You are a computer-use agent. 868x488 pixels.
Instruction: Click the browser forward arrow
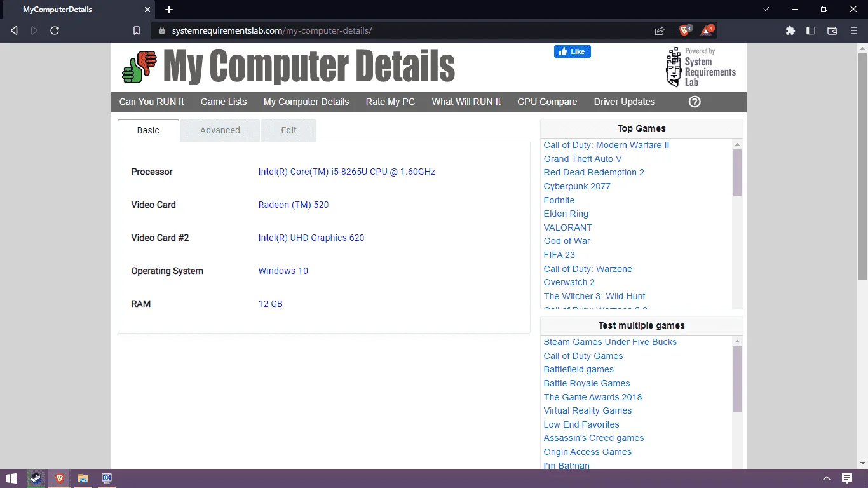pos(34,30)
